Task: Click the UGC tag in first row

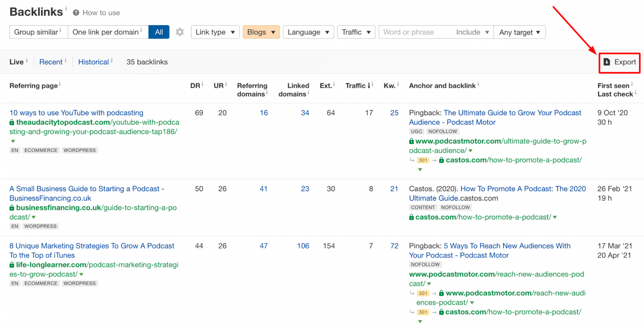Action: coord(416,131)
